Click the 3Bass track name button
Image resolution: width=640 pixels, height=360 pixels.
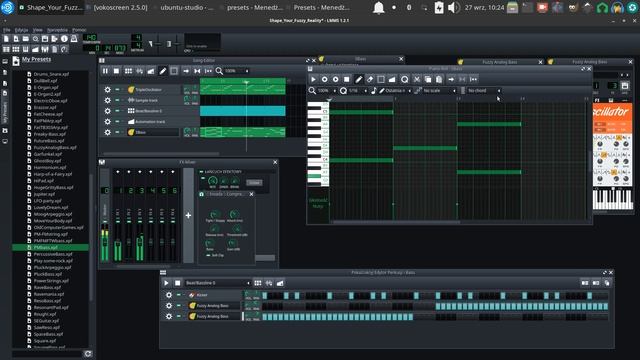(153, 132)
